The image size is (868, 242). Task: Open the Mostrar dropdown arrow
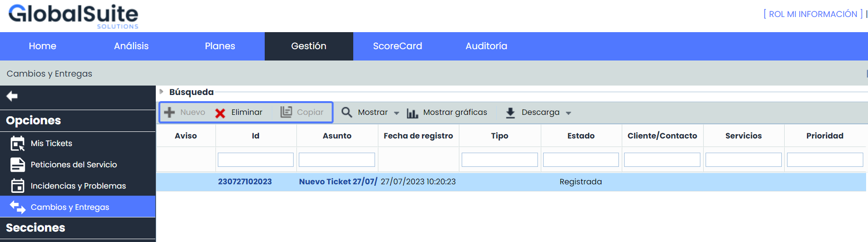(x=396, y=113)
